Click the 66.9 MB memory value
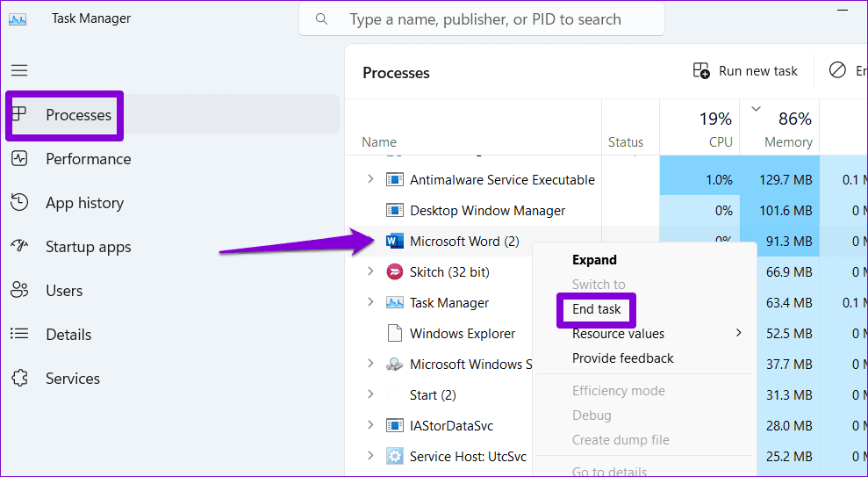Screen dimensions: 868x477 tap(789, 272)
